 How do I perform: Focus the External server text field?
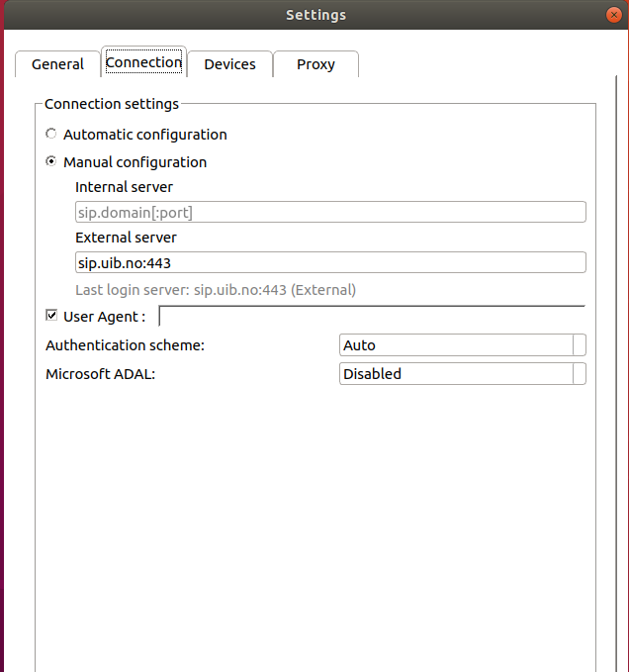click(x=330, y=262)
